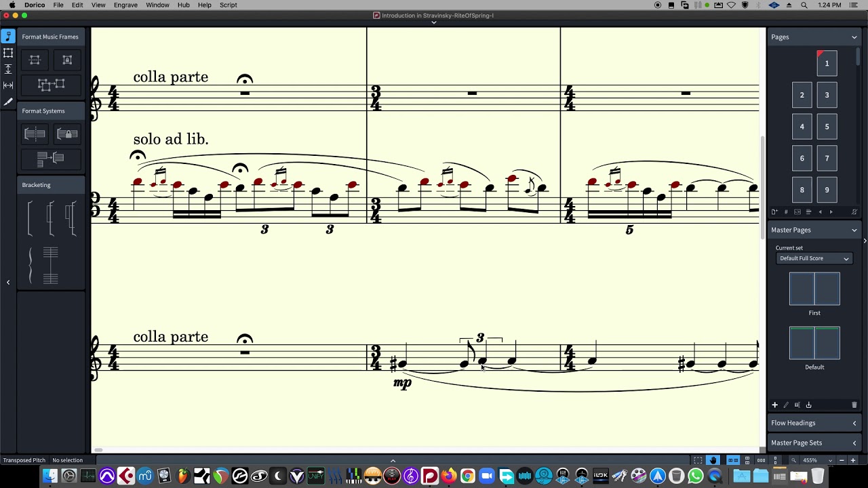Zoom in with the plus button

click(x=853, y=460)
